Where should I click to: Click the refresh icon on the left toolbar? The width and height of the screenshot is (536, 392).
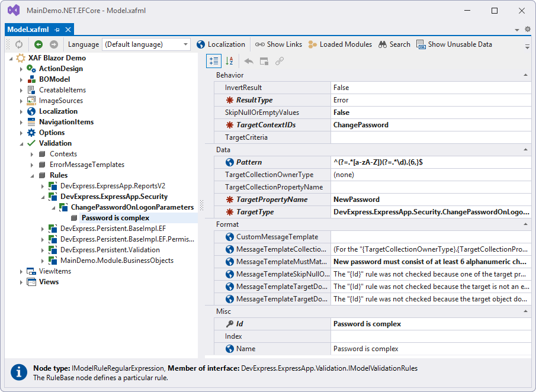18,44
